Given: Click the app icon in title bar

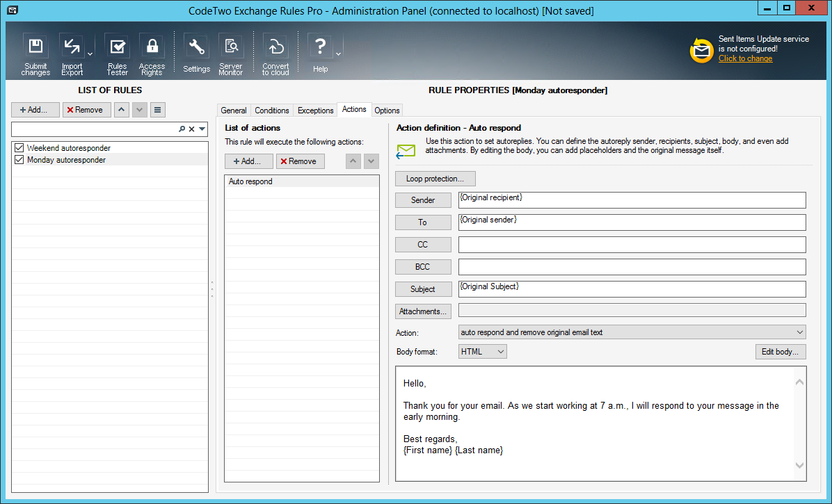Looking at the screenshot, I should 13,10.
